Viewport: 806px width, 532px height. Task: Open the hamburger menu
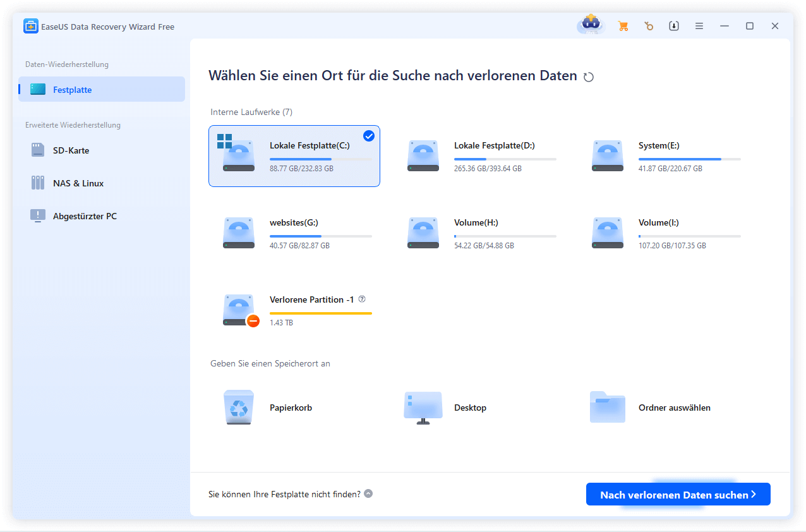click(x=699, y=26)
